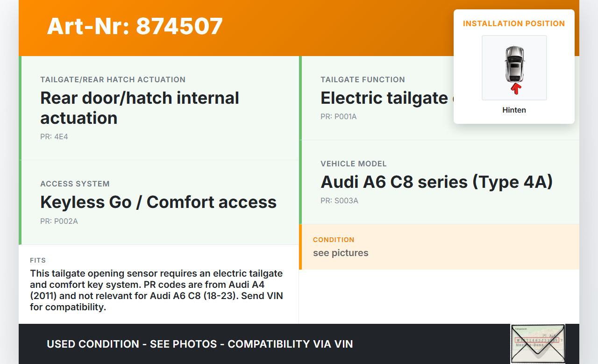Click the PR: S003A code
The image size is (598, 364).
click(339, 201)
